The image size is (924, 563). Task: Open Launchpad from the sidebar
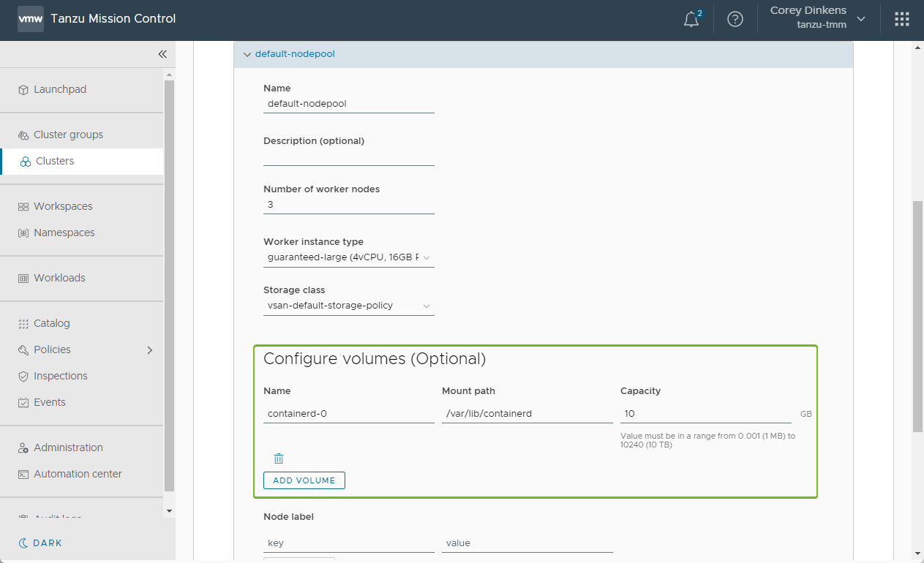(60, 89)
